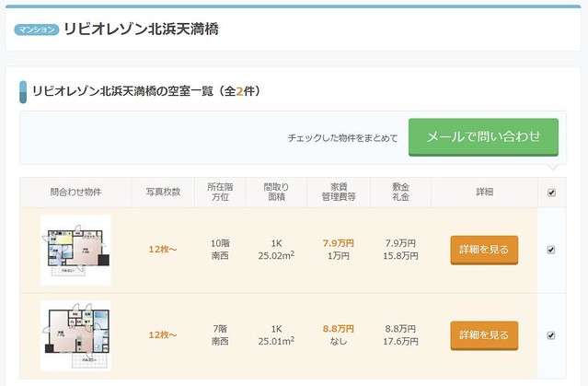Viewport: 588px width, 386px height.
Task: Click 12枚～ photo count for 7階 listing
Action: click(x=164, y=335)
